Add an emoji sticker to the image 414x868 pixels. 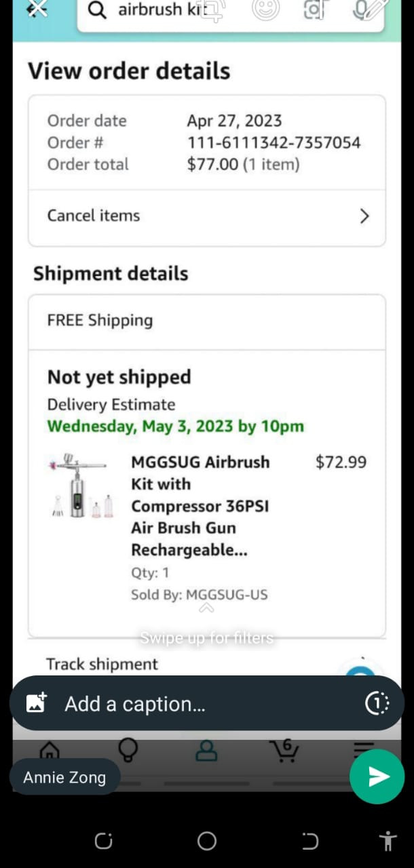(265, 9)
